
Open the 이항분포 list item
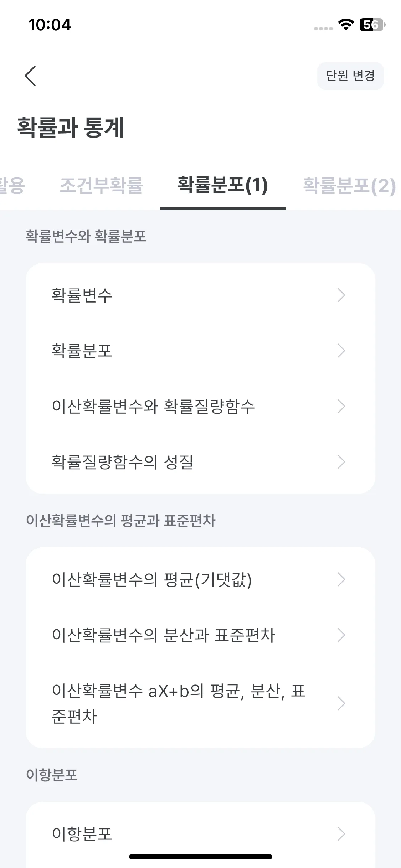(x=200, y=834)
